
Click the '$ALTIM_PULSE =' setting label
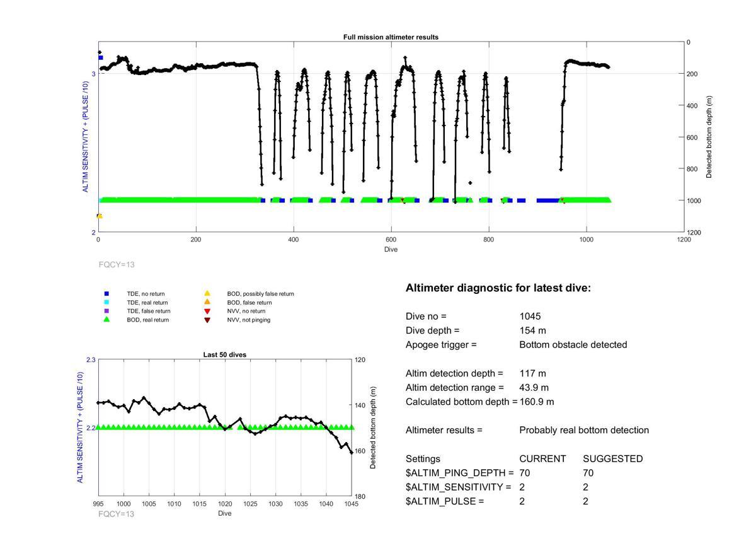click(x=445, y=501)
